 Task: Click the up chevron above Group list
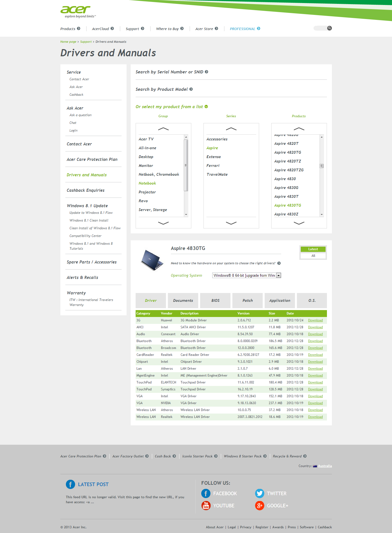pyautogui.click(x=163, y=129)
